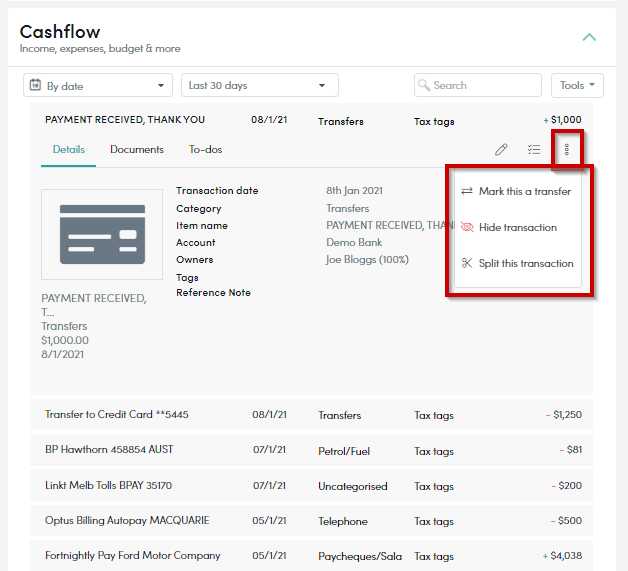The width and height of the screenshot is (628, 571).
Task: Click the search magnifier icon
Action: pos(424,85)
